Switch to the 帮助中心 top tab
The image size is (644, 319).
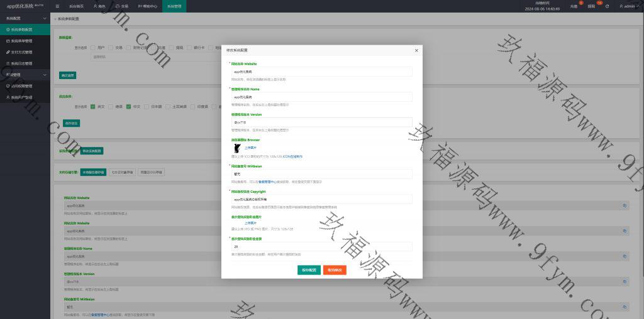point(148,6)
